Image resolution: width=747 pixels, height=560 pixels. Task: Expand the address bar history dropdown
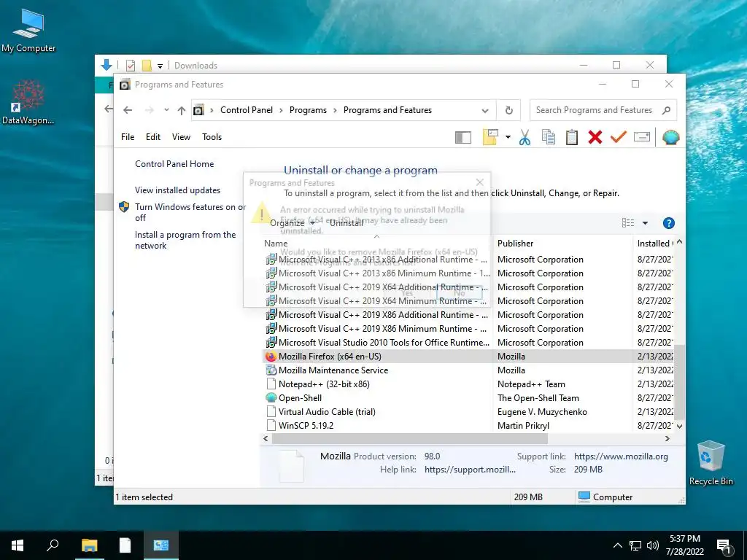pos(485,111)
